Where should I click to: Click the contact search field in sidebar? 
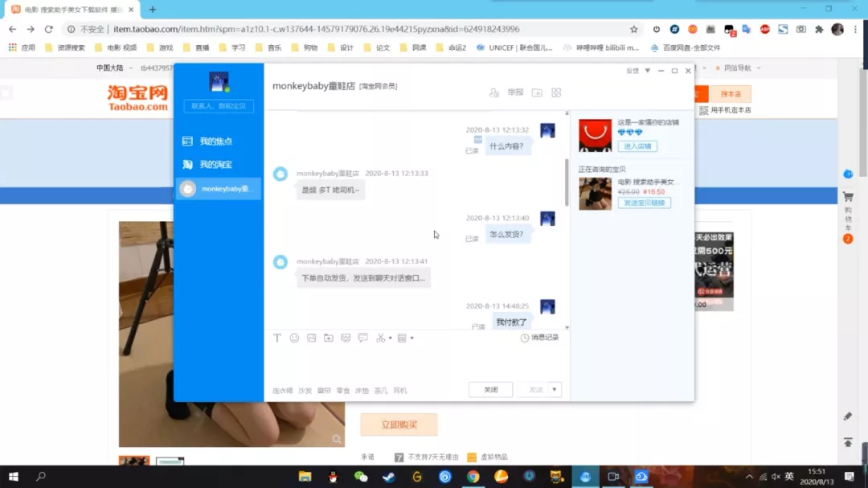[219, 106]
